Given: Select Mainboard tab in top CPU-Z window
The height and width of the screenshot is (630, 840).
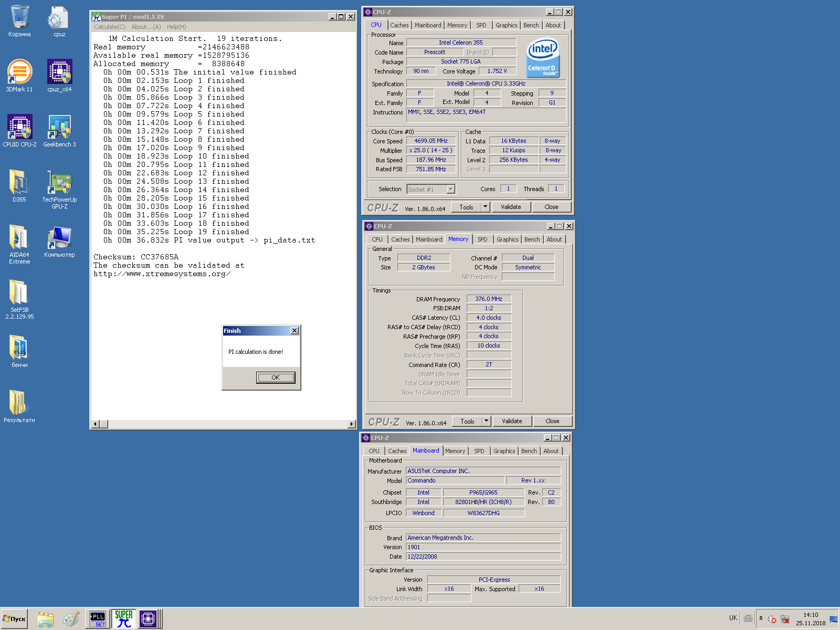Looking at the screenshot, I should 428,25.
